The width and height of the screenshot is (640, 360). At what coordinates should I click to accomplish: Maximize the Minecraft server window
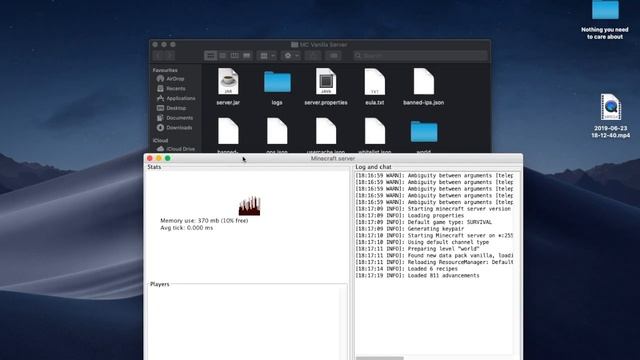coord(168,158)
